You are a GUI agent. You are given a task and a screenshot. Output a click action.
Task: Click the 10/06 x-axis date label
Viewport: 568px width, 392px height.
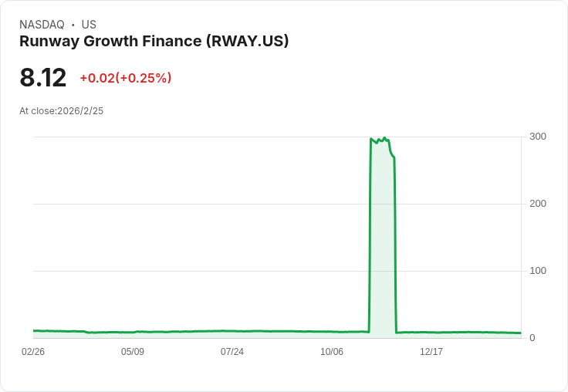332,352
